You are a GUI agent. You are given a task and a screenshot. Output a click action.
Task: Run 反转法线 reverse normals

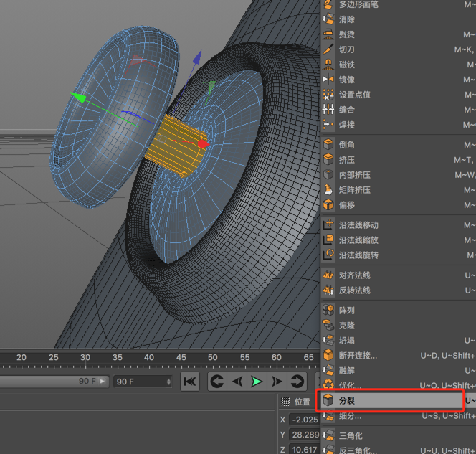click(x=399, y=290)
